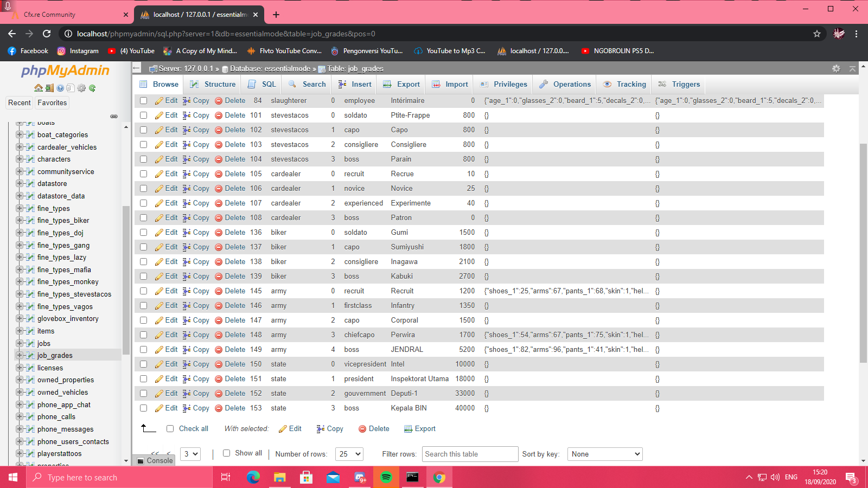
Task: Tick checkbox for row 149 army
Action: pyautogui.click(x=144, y=350)
